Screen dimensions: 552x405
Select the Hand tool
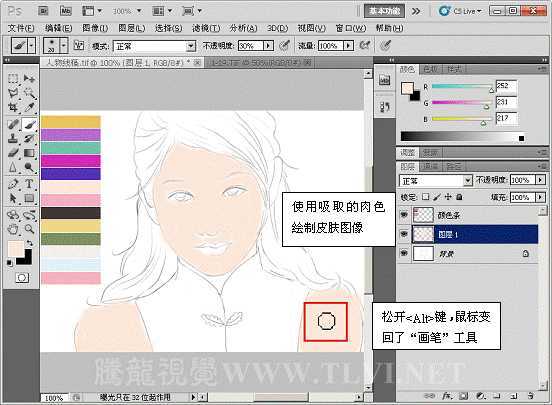pos(13,230)
